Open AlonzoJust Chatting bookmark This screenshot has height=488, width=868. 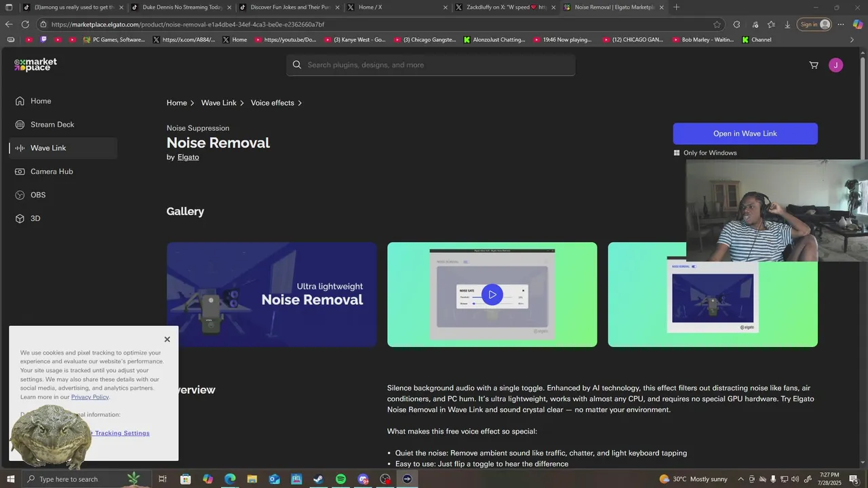tap(494, 40)
